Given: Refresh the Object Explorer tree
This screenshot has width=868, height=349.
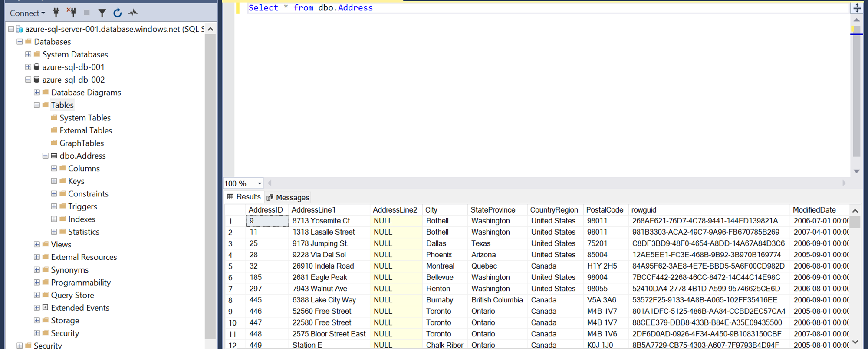Looking at the screenshot, I should (117, 13).
